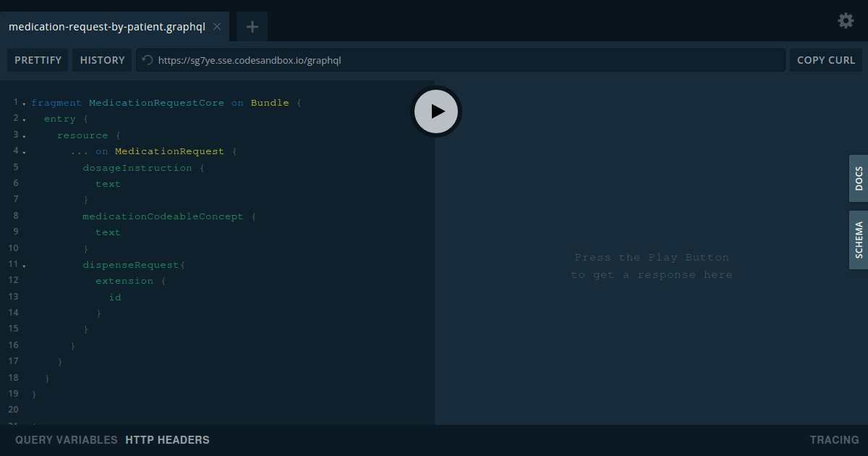Screen dimensions: 868x456
Task: Run the query with the Play button
Action: (x=435, y=111)
